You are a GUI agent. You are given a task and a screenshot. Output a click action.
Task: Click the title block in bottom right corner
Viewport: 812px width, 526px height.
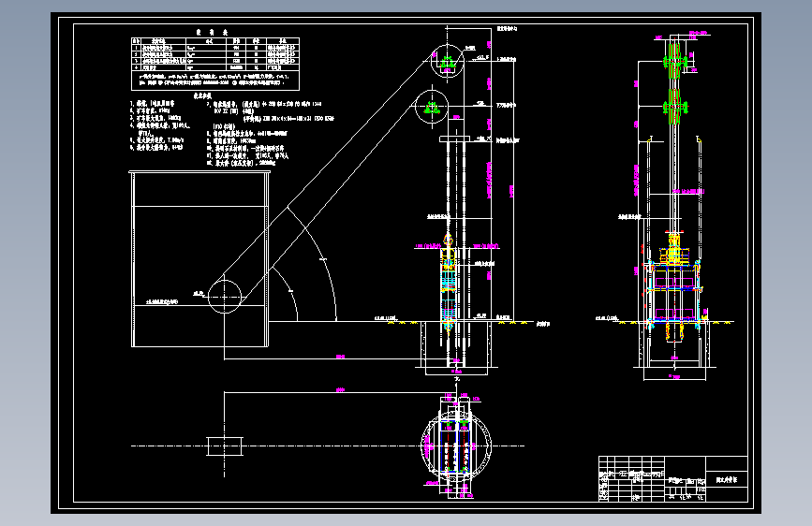point(673,479)
